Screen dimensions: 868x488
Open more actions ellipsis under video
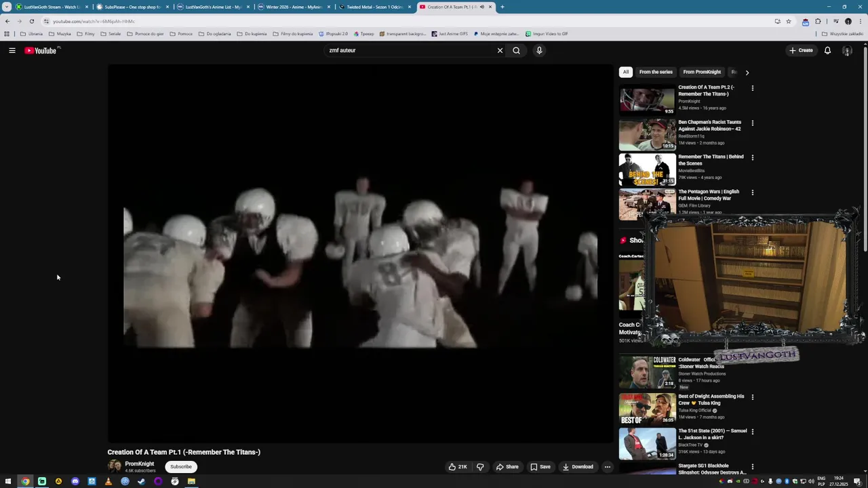point(608,466)
